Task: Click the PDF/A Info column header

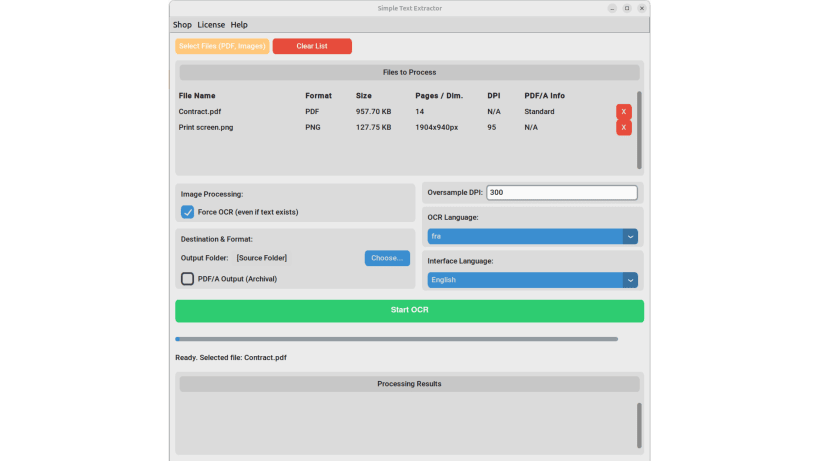Action: (544, 96)
